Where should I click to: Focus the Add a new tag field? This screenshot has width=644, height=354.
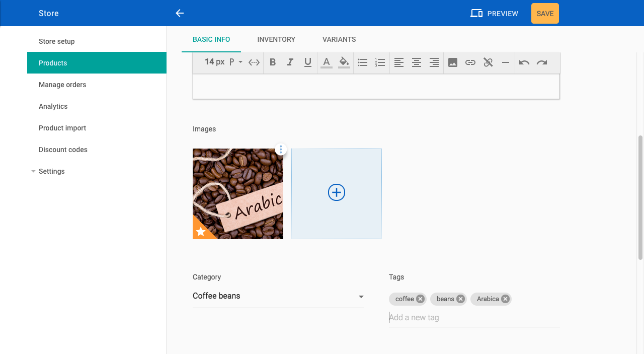tap(474, 318)
